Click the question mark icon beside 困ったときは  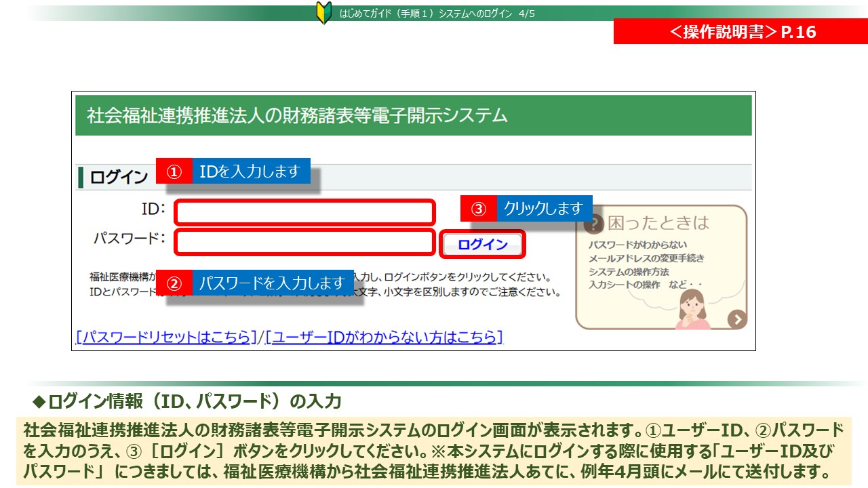(x=594, y=224)
